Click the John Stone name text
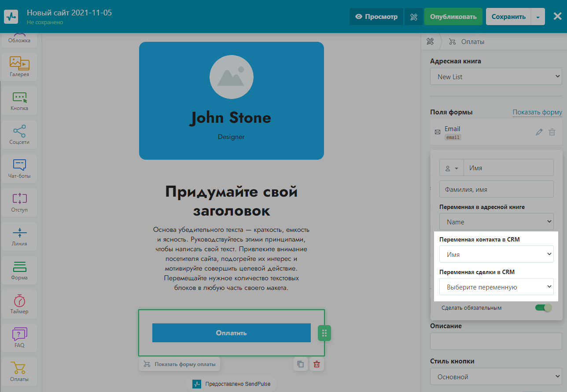Viewport: 567px width, 392px height. pyautogui.click(x=231, y=117)
